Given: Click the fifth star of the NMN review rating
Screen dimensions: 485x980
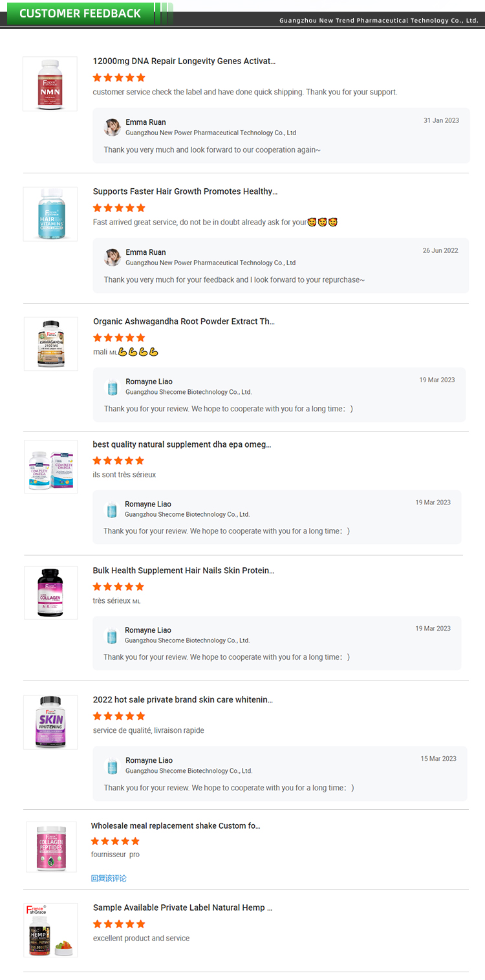Looking at the screenshot, I should point(141,77).
